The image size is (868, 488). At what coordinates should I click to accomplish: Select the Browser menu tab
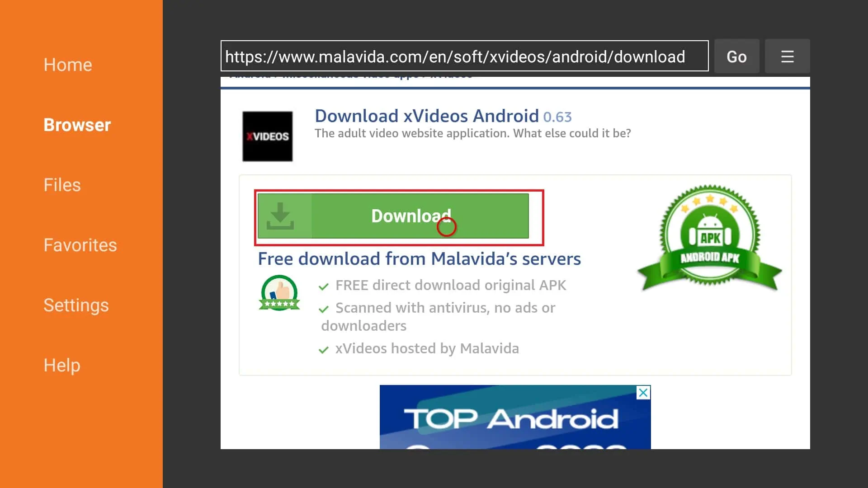tap(77, 124)
